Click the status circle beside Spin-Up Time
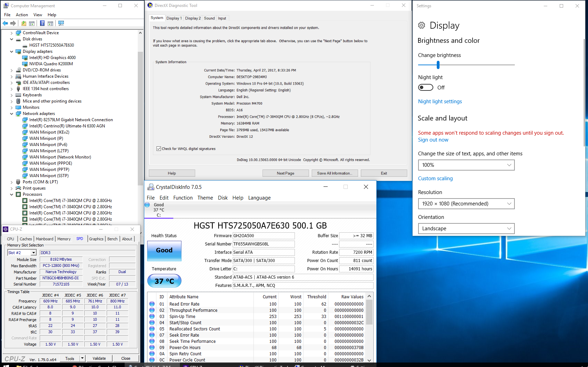The width and height of the screenshot is (588, 367). 152,316
